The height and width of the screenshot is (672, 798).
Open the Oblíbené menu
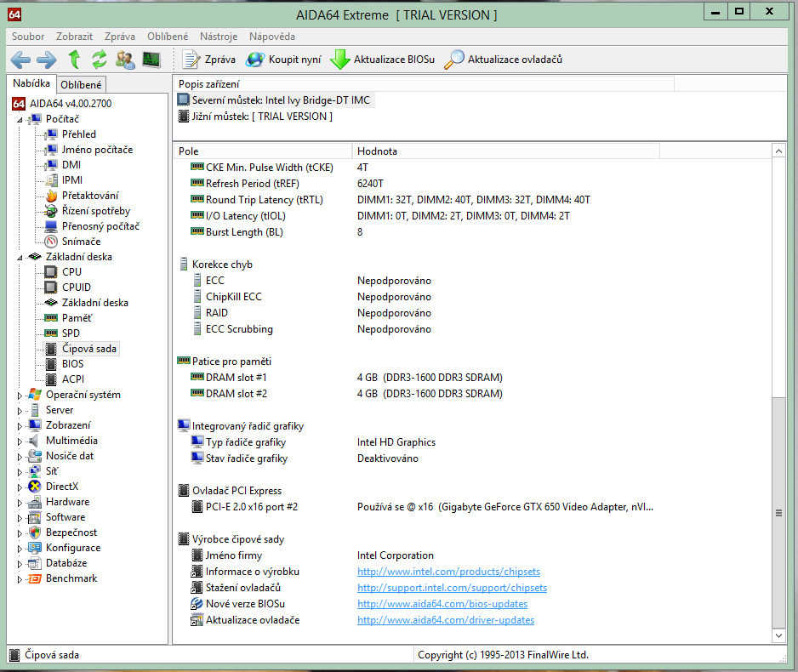pos(168,37)
